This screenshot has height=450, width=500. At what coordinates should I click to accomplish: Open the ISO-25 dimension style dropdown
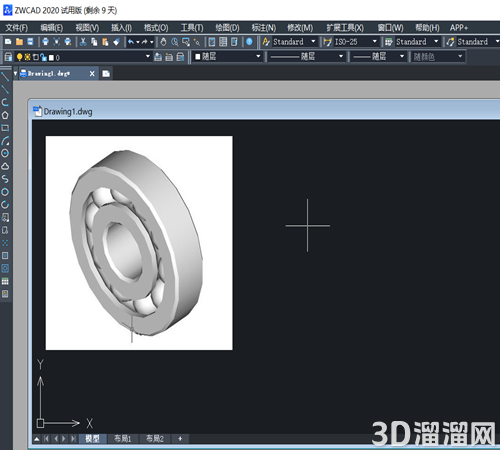[374, 42]
